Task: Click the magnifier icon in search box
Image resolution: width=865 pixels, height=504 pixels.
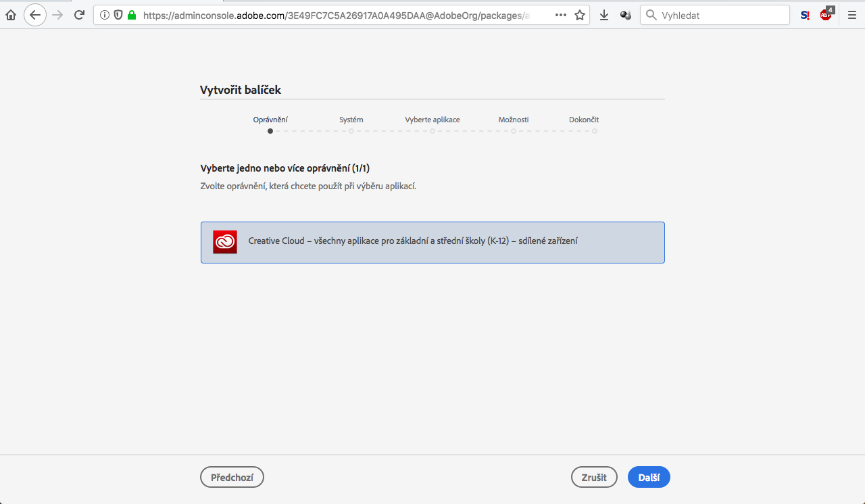Action: 651,15
